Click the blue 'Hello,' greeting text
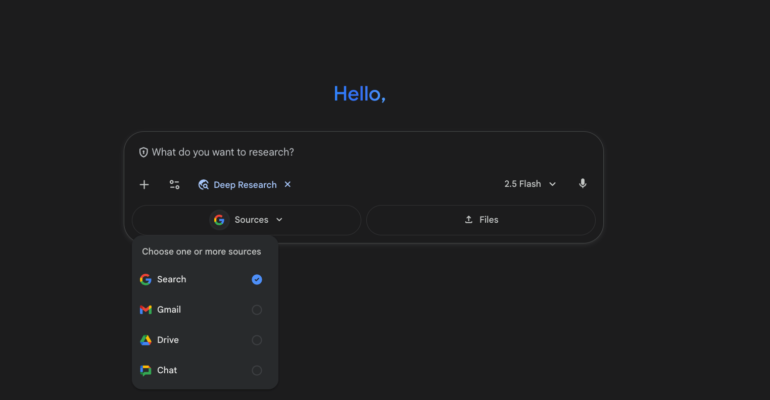 tap(359, 94)
